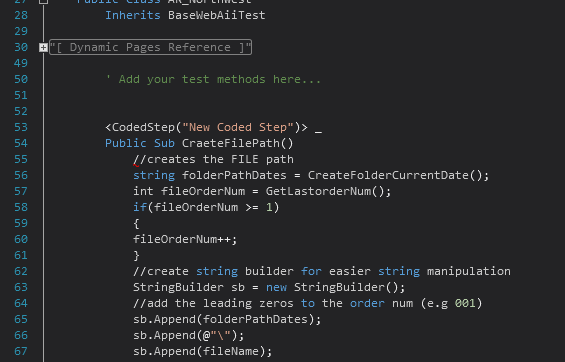Select the boxed "[ Dynamic Pages Reference ]" text
The width and height of the screenshot is (565, 362).
(150, 47)
